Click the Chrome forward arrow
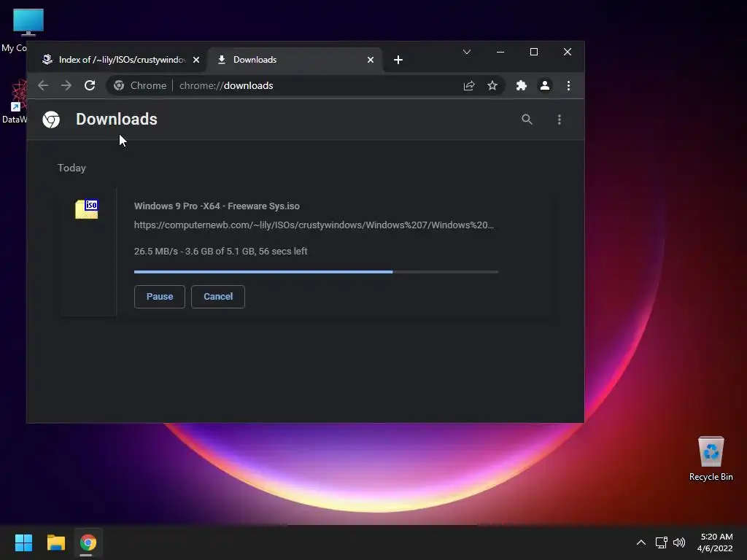This screenshot has height=560, width=747. [x=66, y=86]
